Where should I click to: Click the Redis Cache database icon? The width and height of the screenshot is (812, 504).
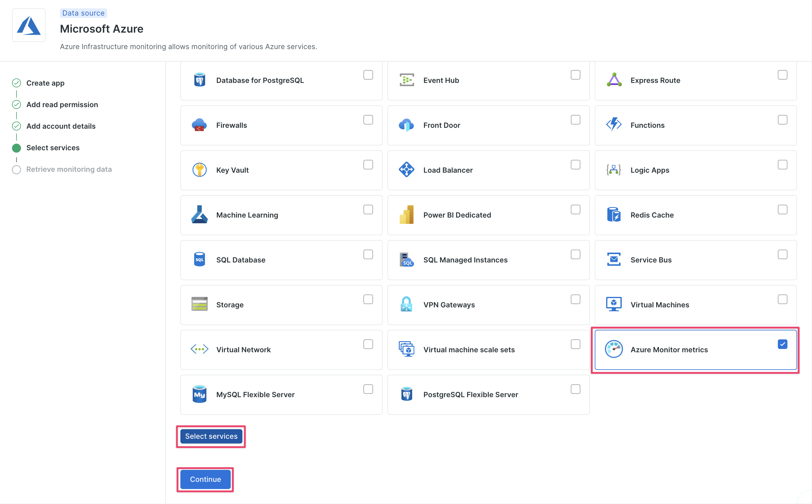(614, 215)
